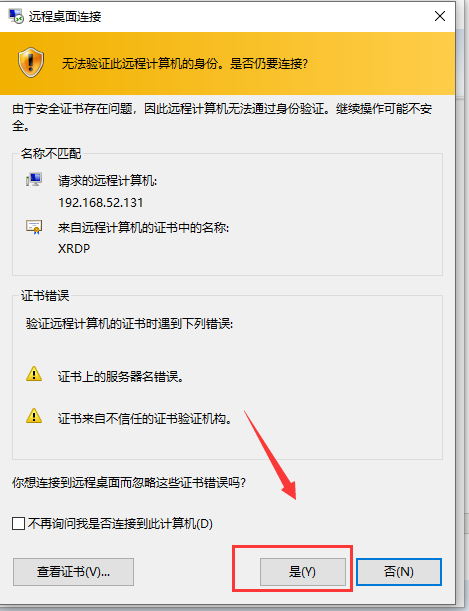Close the 远程桌面连接 dialog window

[440, 16]
